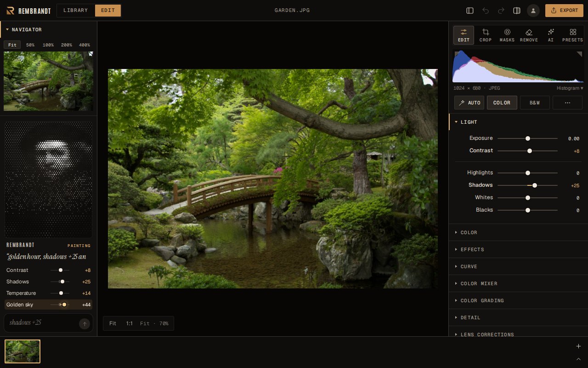The image size is (588, 368).
Task: Open the Masks tool
Action: 507,35
